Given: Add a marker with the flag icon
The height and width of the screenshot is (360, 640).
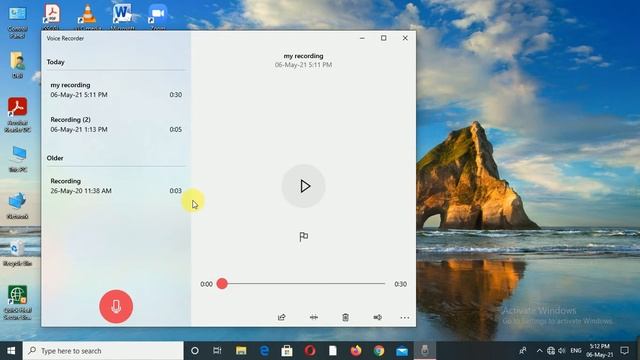Looking at the screenshot, I should tap(304, 237).
